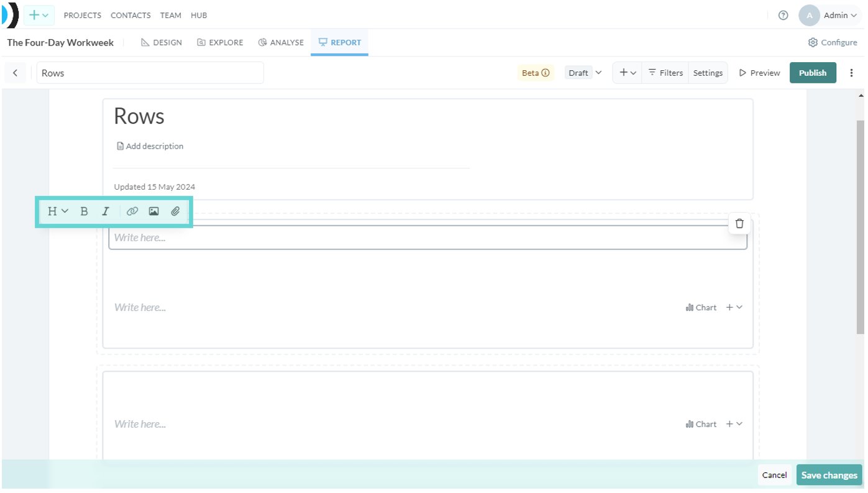
Task: Switch to the Explore tab
Action: tap(220, 42)
